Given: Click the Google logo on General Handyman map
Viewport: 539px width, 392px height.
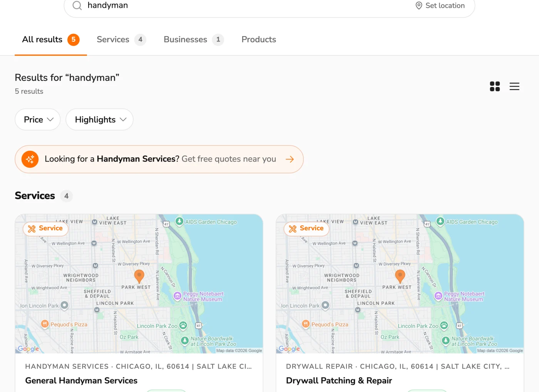Looking at the screenshot, I should (x=28, y=349).
